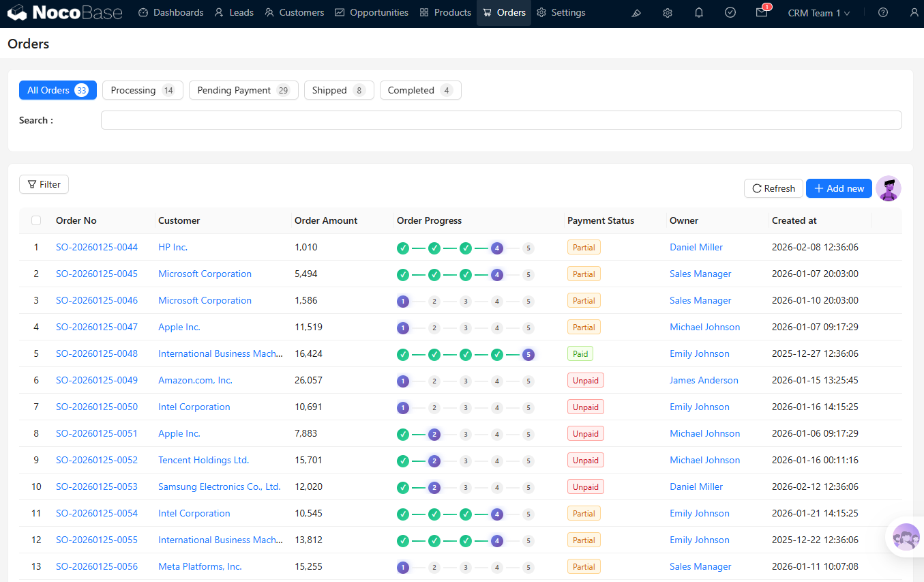This screenshot has width=924, height=582.
Task: Open the user profile icon
Action: (x=914, y=13)
